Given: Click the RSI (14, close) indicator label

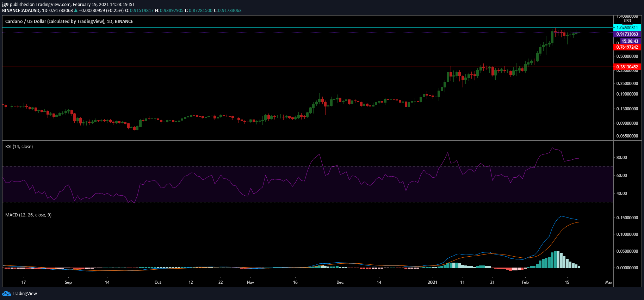Looking at the screenshot, I should coord(19,147).
